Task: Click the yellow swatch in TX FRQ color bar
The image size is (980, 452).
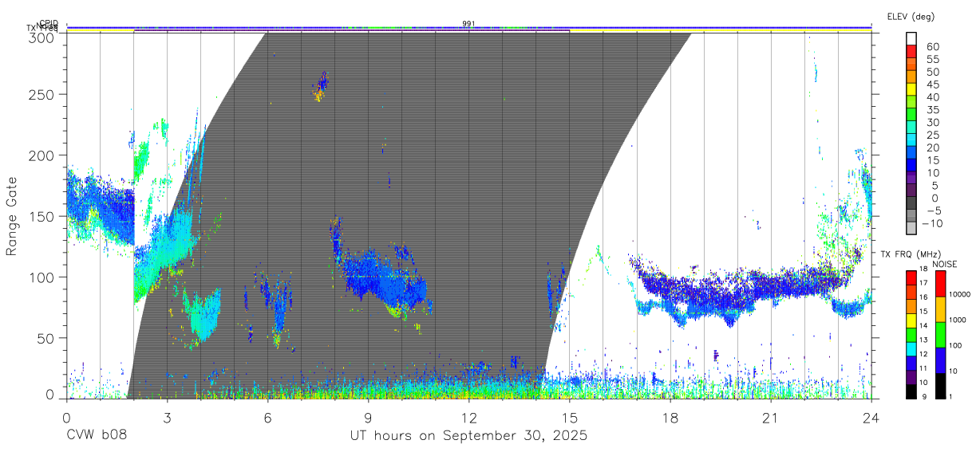Action: click(x=911, y=321)
